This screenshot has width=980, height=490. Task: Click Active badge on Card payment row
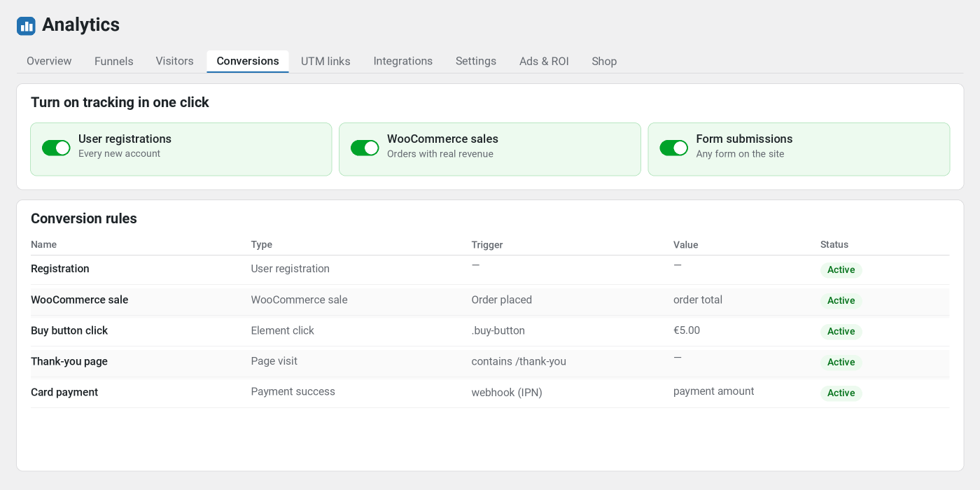pyautogui.click(x=841, y=393)
